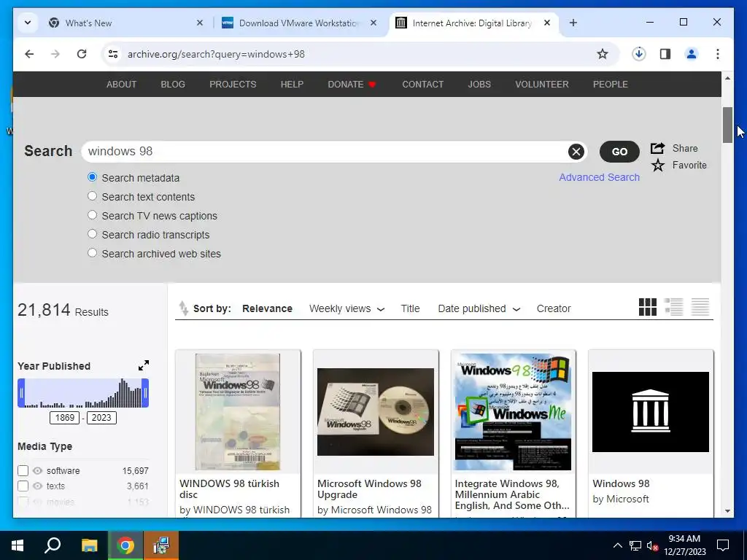The height and width of the screenshot is (560, 747).
Task: Open Advanced Search link
Action: 600,177
